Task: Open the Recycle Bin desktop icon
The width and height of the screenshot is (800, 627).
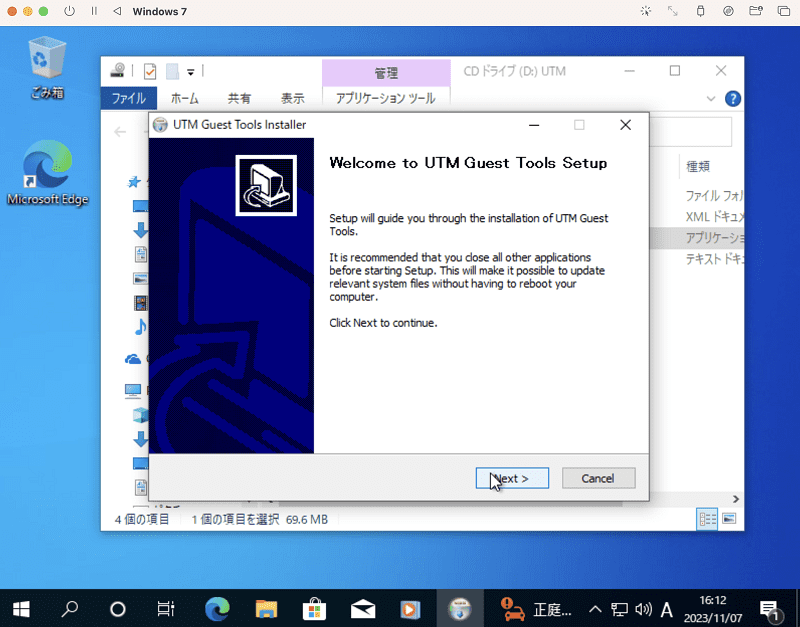Action: click(47, 66)
